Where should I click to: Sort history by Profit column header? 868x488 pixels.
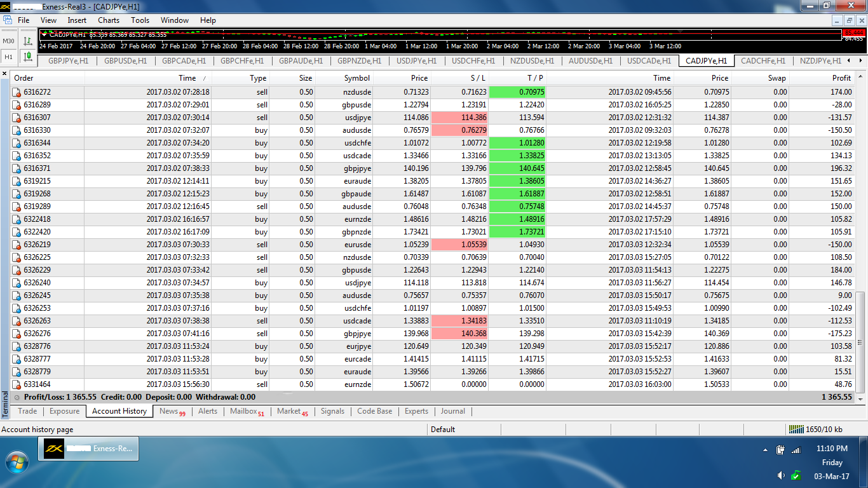pos(841,78)
